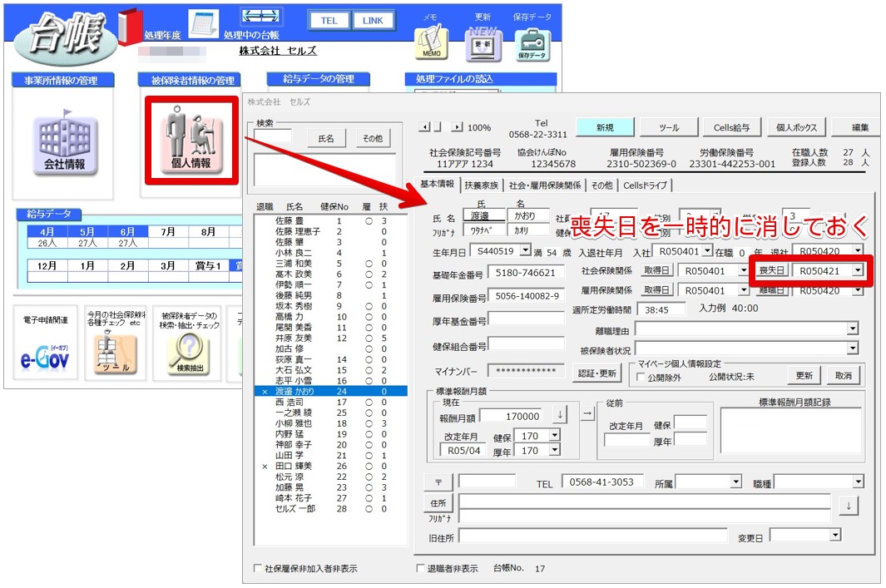Click the その他 search button
Image resolution: width=886 pixels, height=588 pixels.
(x=373, y=138)
